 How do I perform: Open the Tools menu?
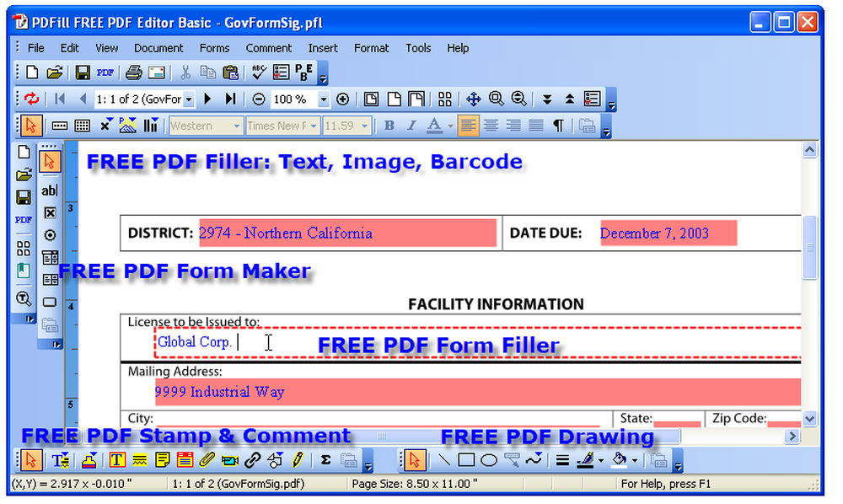tap(418, 48)
